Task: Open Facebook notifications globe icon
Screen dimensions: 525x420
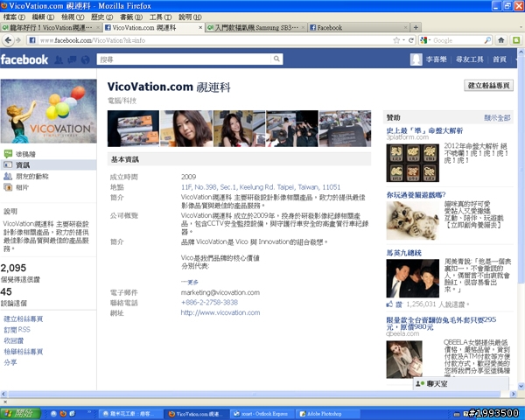Action: 86,59
